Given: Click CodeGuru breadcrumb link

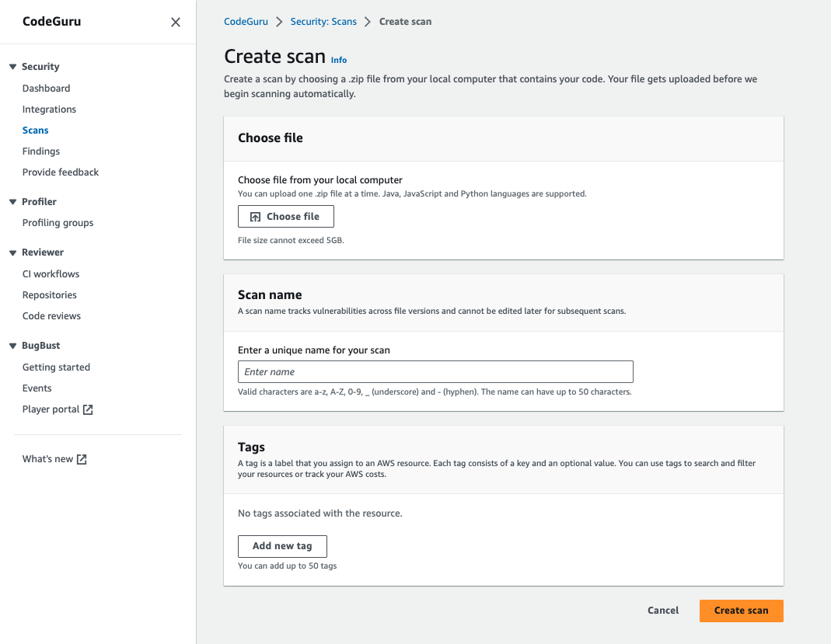Looking at the screenshot, I should [246, 22].
